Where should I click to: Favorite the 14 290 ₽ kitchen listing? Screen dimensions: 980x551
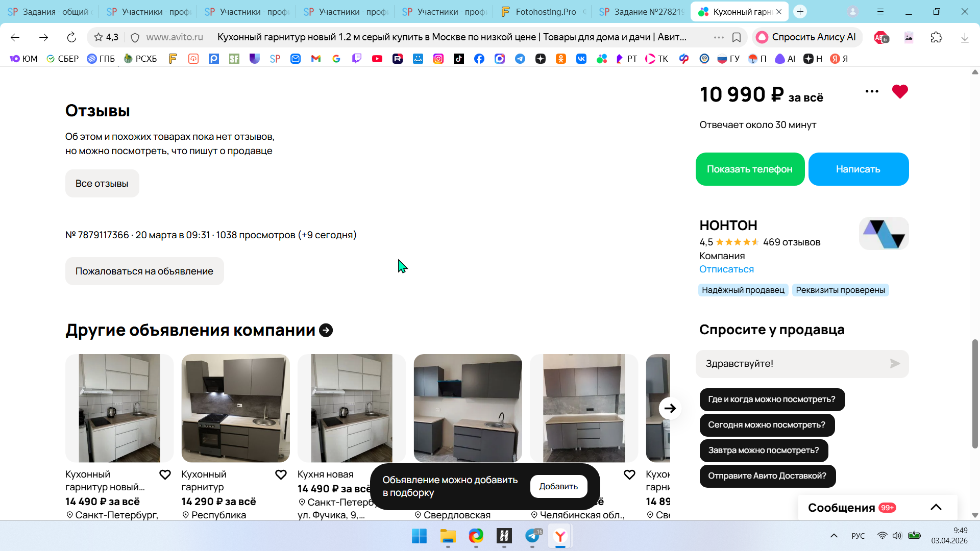pyautogui.click(x=281, y=475)
